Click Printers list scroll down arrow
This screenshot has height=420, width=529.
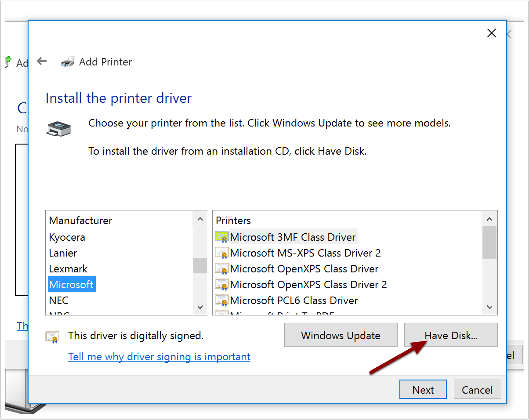pos(489,307)
